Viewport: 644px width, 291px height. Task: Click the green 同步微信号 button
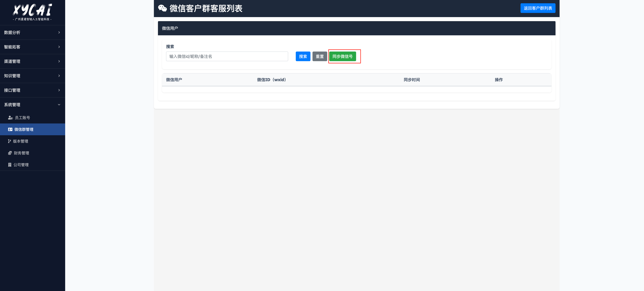click(342, 56)
